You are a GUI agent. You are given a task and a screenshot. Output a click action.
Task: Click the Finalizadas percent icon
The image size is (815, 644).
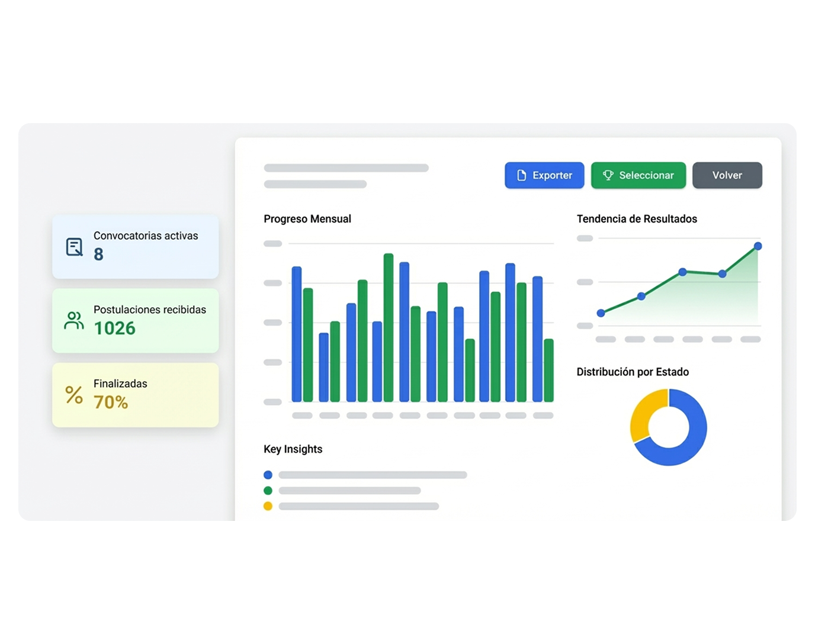click(x=74, y=395)
